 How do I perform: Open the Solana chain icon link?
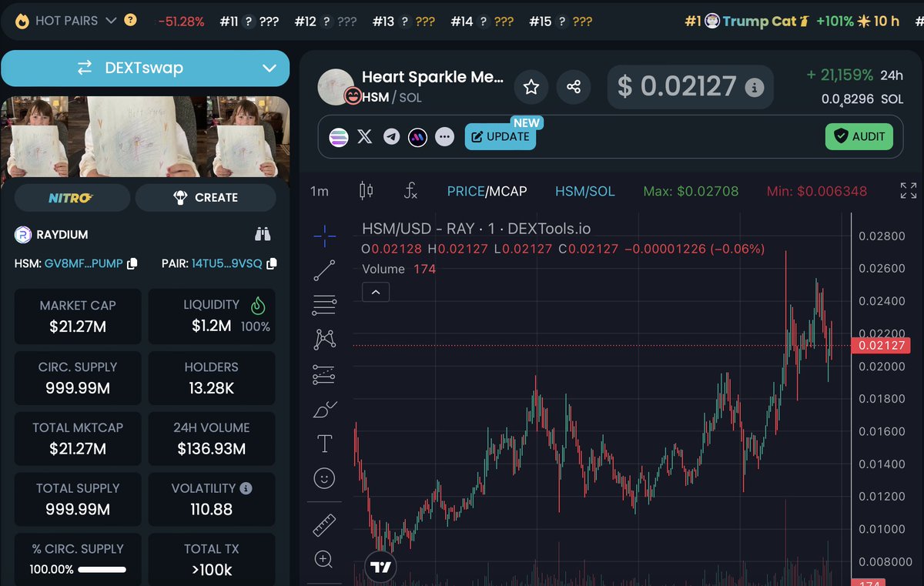pyautogui.click(x=339, y=137)
